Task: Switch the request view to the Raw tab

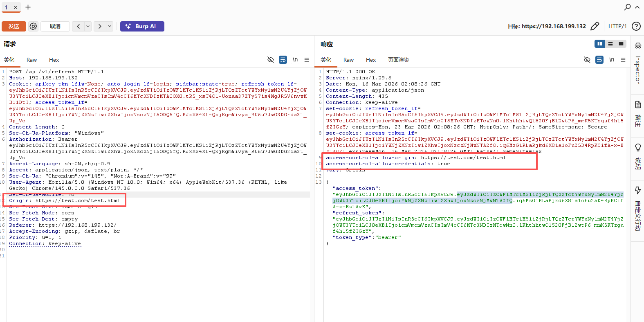Action: pyautogui.click(x=31, y=60)
